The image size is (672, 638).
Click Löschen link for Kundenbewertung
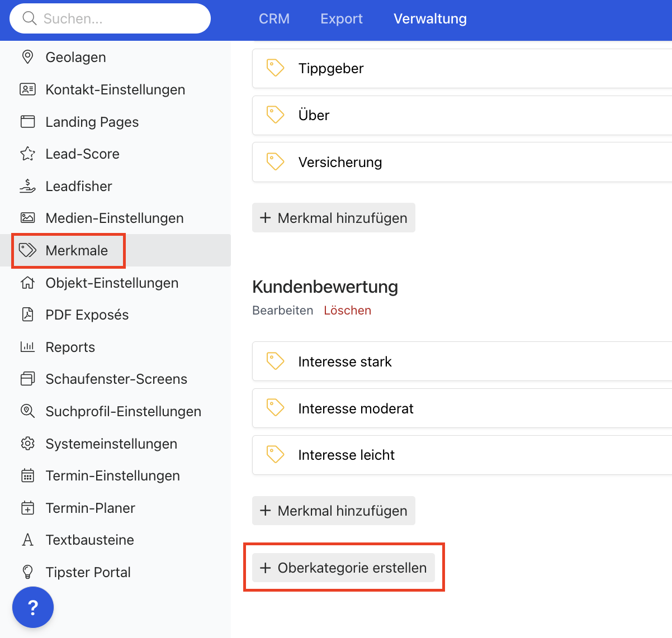(347, 310)
